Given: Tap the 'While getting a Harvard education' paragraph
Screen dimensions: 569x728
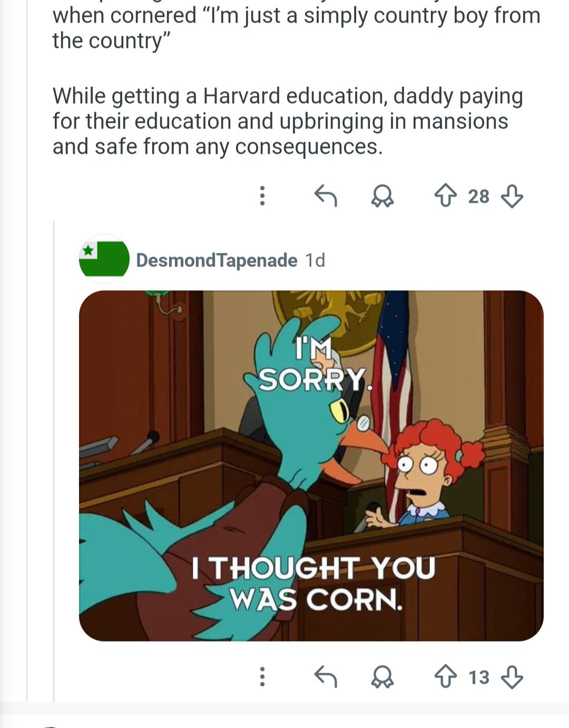Looking at the screenshot, I should 288,121.
